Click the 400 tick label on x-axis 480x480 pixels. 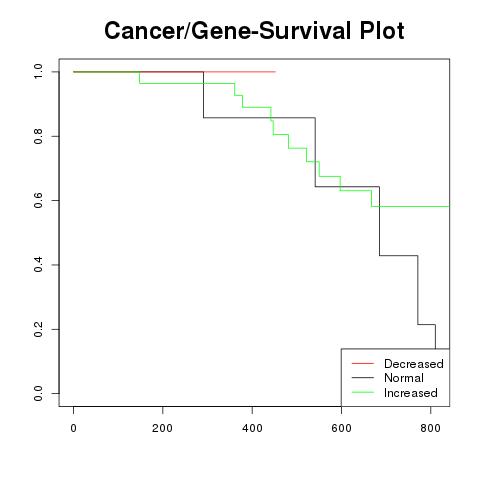(x=252, y=428)
